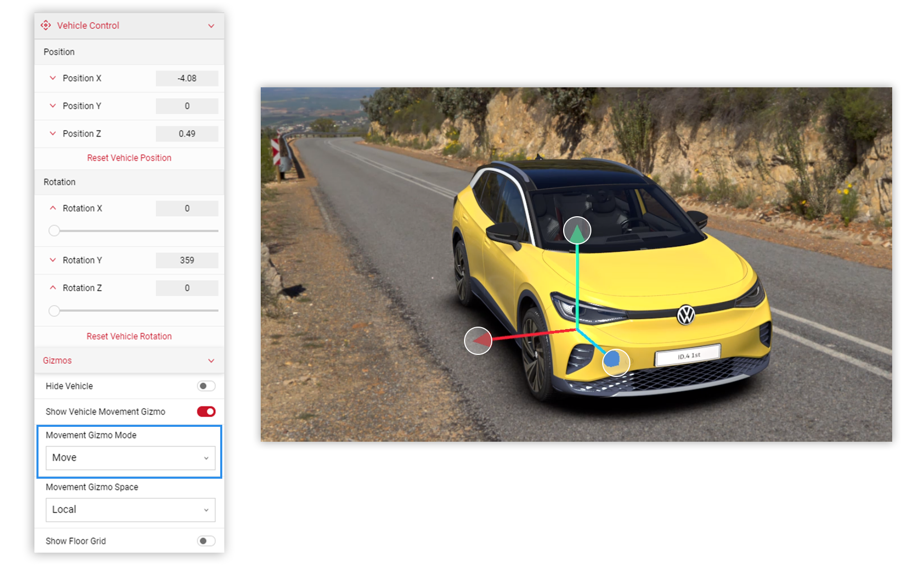Open the Movement Gizmo Space dropdown
The image size is (924, 565).
click(x=130, y=510)
